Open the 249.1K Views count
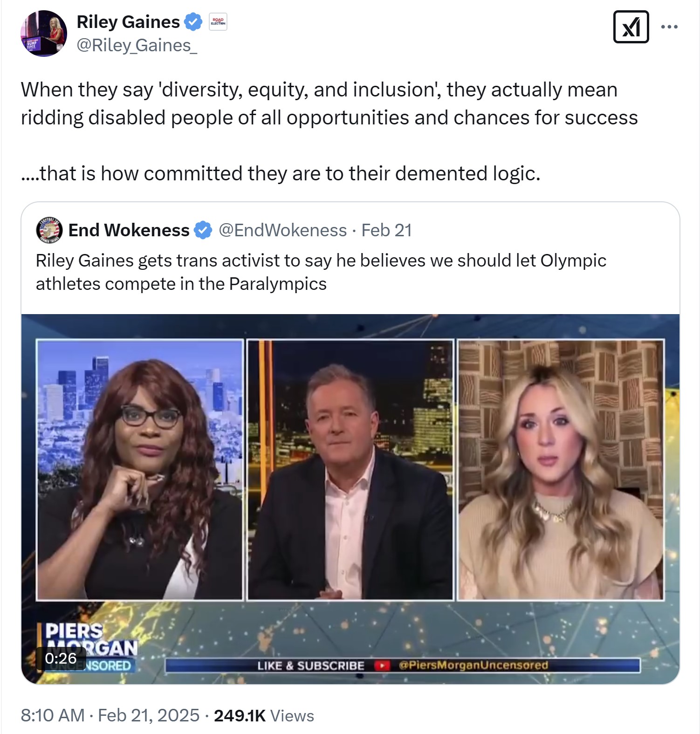Image resolution: width=700 pixels, height=734 pixels. (x=264, y=715)
